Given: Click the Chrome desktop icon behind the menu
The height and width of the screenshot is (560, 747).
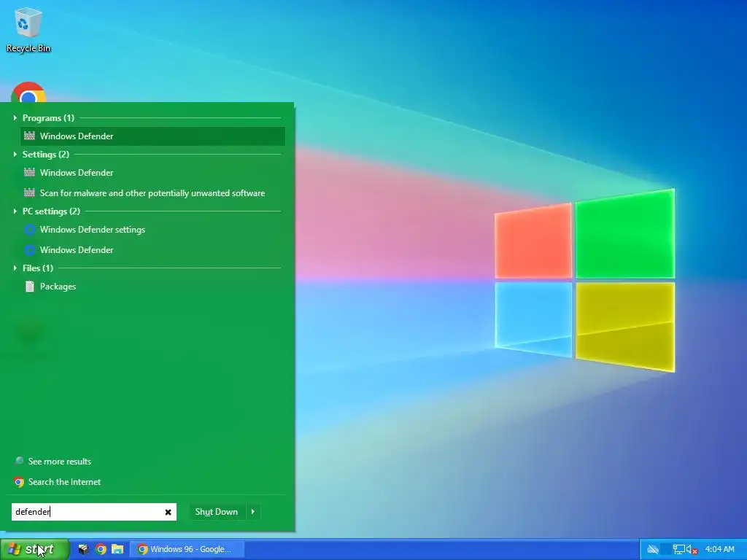Looking at the screenshot, I should 28,93.
